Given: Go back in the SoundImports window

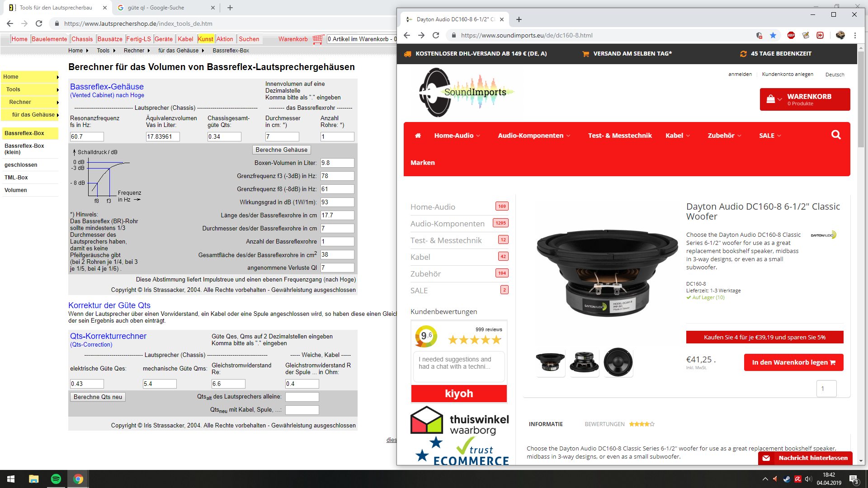Looking at the screenshot, I should pos(407,35).
